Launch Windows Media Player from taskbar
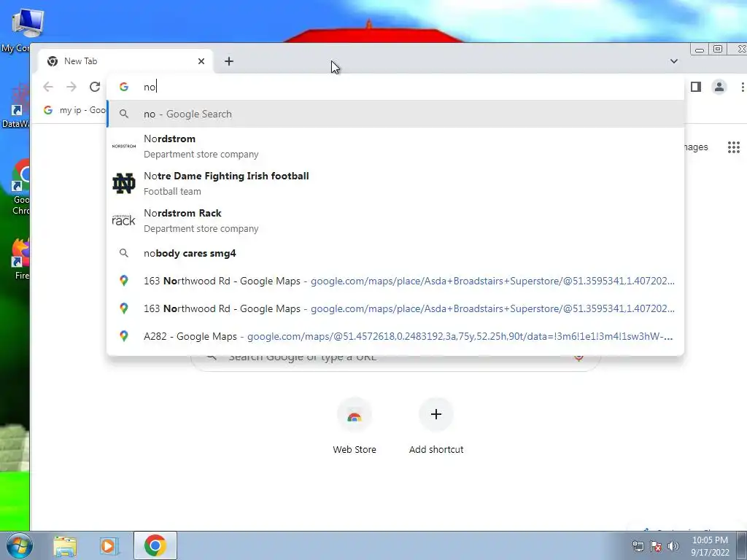Viewport: 747px width, 560px height. 109,545
